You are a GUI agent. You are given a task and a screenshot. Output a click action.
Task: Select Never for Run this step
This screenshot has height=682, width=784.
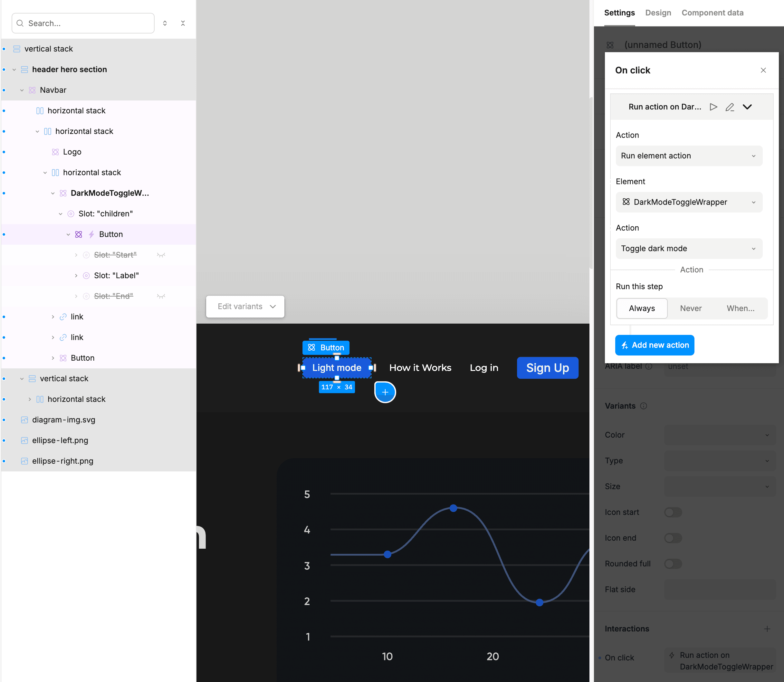[x=691, y=308]
